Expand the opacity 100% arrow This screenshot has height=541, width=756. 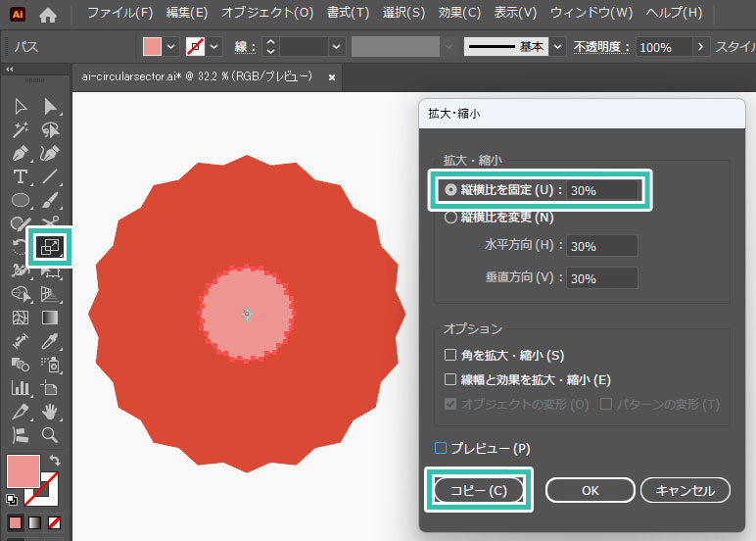pyautogui.click(x=700, y=47)
